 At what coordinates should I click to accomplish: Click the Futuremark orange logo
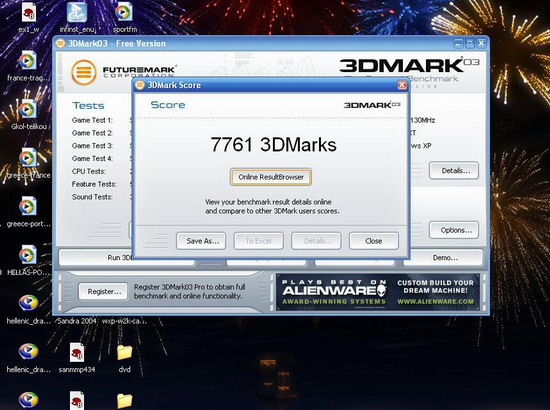coord(84,72)
